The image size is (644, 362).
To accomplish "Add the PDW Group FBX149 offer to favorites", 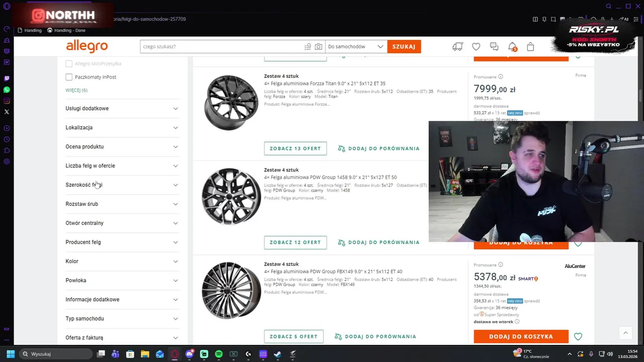I will coord(578,336).
